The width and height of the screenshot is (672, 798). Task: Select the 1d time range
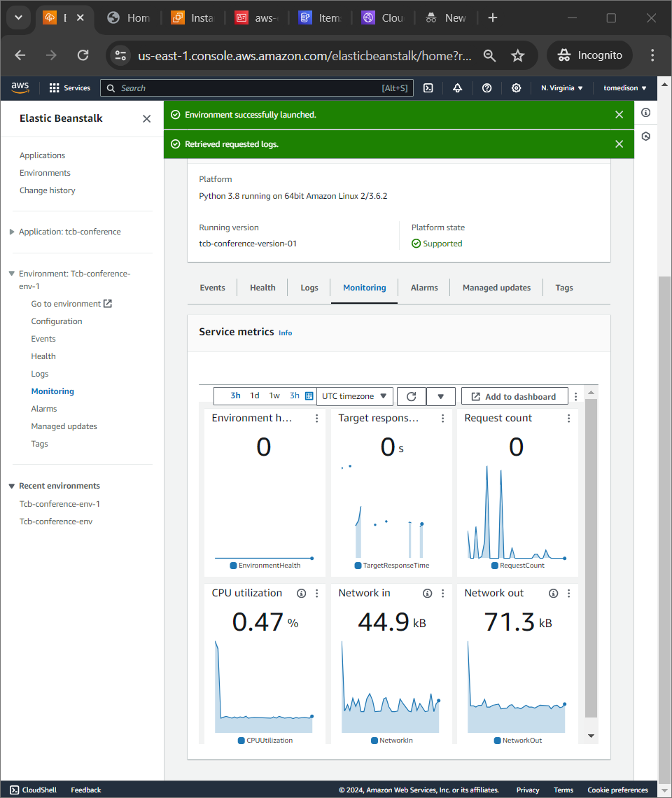point(255,395)
